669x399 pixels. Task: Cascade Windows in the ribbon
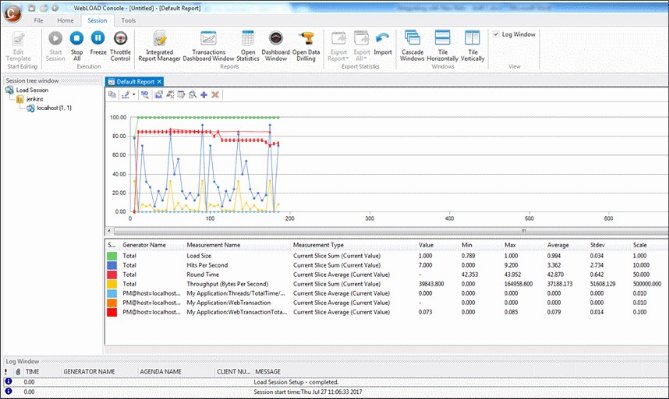(412, 46)
